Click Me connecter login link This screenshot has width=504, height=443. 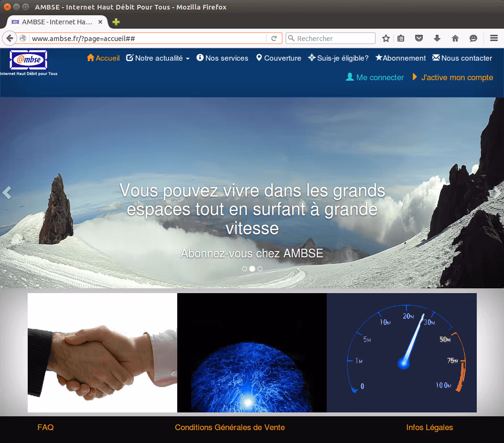pyautogui.click(x=375, y=77)
